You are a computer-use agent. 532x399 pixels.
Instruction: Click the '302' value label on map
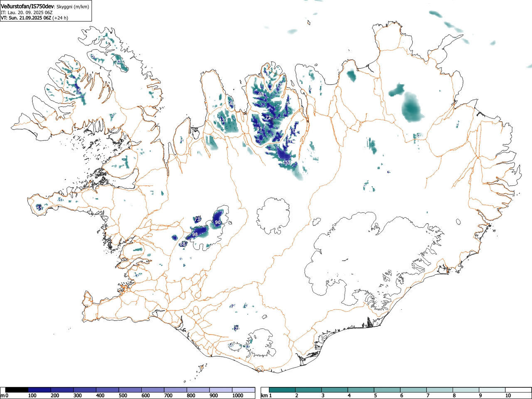419,135
